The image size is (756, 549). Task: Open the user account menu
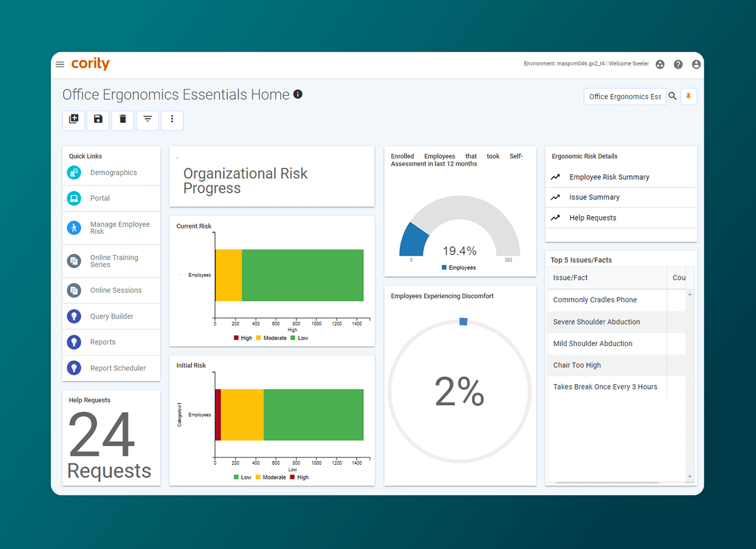pyautogui.click(x=696, y=64)
